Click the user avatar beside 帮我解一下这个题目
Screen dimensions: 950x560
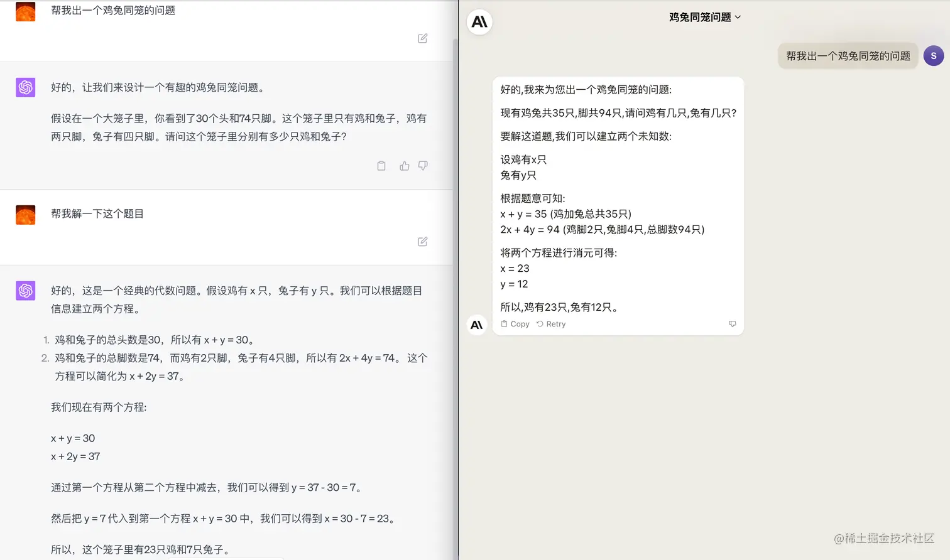(26, 215)
